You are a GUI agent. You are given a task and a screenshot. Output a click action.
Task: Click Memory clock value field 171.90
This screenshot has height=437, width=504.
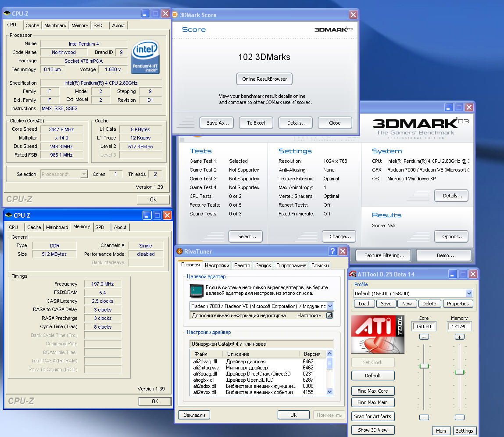(459, 326)
